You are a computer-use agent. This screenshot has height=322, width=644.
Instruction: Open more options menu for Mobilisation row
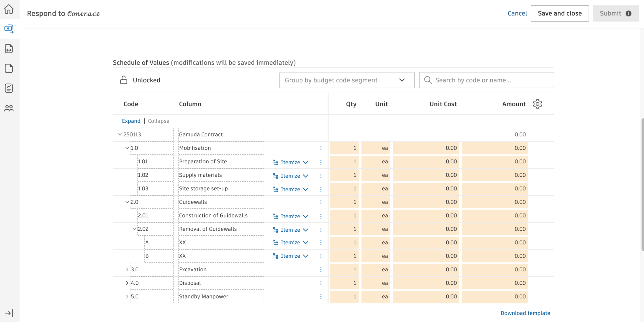pos(321,148)
